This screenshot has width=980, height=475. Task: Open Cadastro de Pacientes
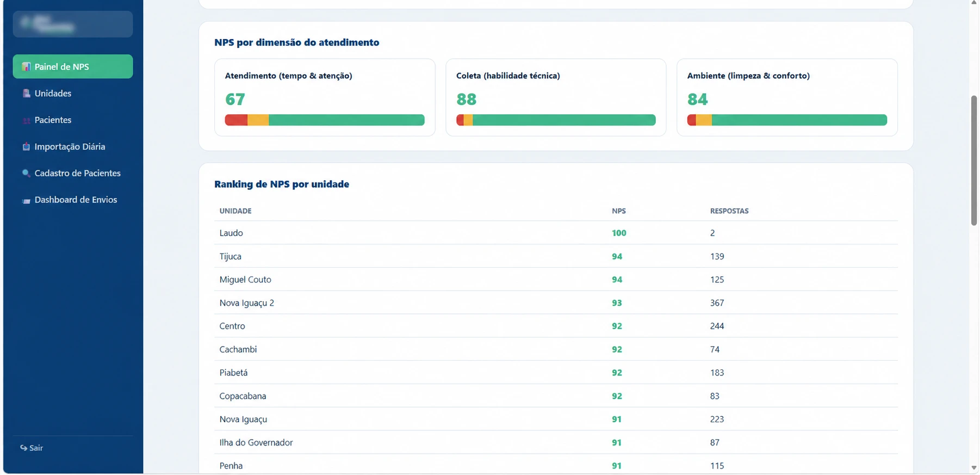(73, 173)
